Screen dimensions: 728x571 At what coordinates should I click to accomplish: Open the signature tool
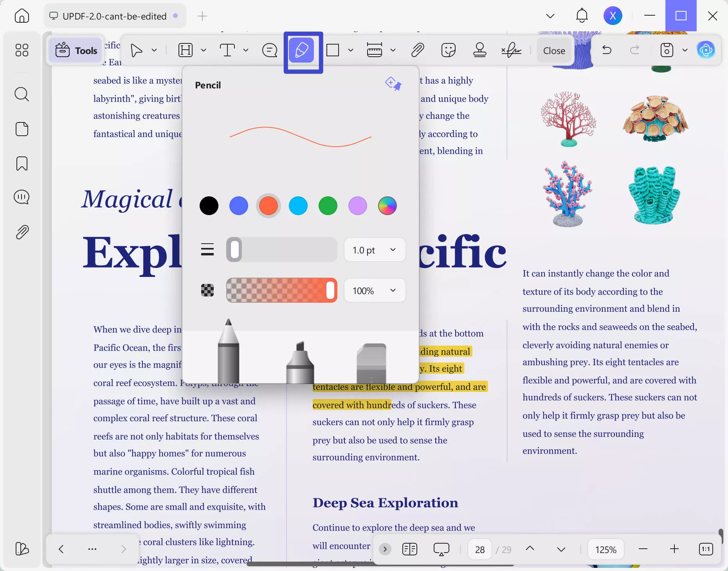point(511,50)
